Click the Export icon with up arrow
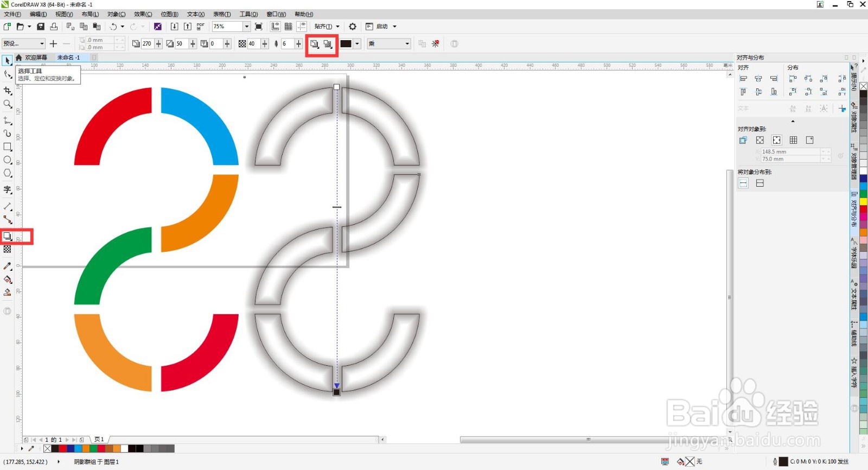 187,26
